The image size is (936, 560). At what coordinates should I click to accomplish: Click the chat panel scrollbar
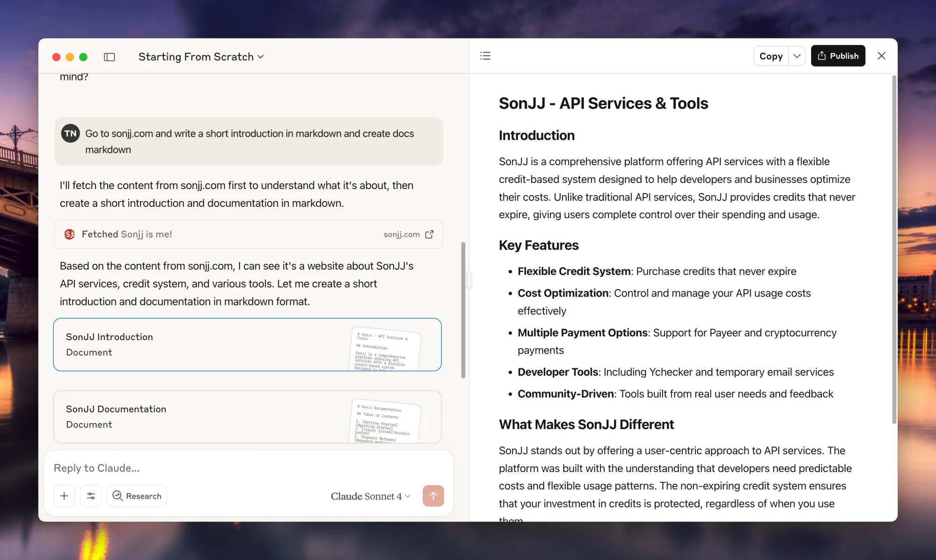click(463, 310)
